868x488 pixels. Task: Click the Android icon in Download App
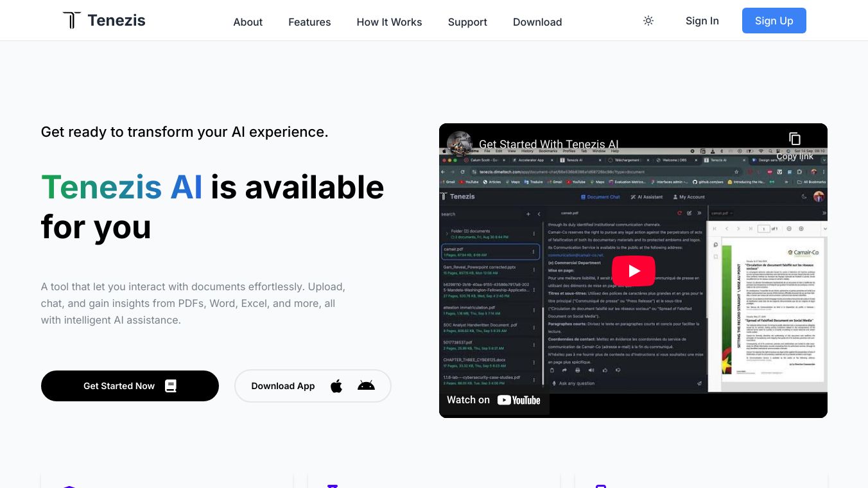[x=366, y=386]
